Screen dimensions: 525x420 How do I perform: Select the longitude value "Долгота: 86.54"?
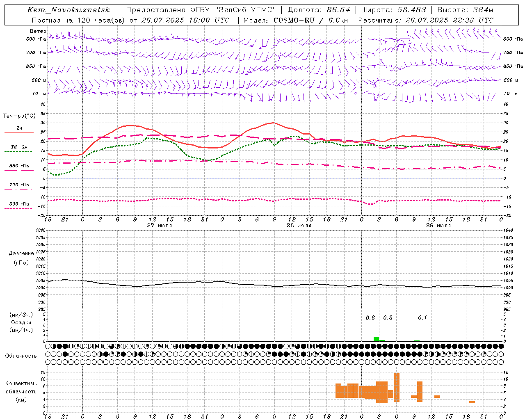tap(319, 10)
